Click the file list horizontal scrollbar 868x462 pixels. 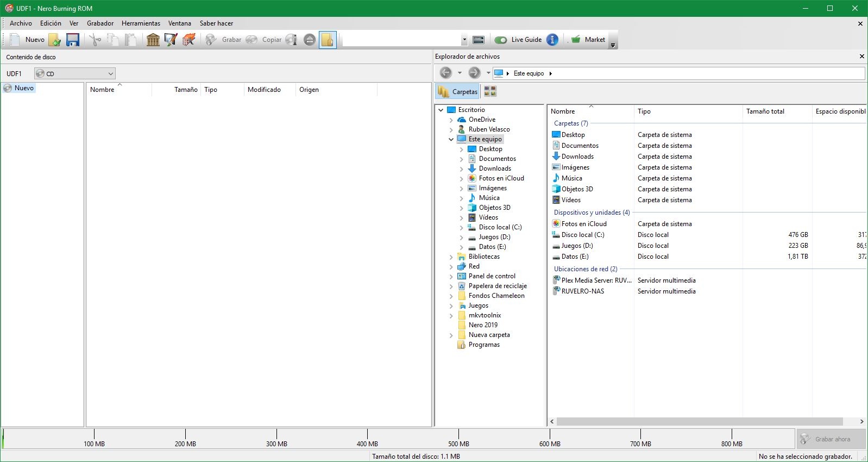point(699,422)
